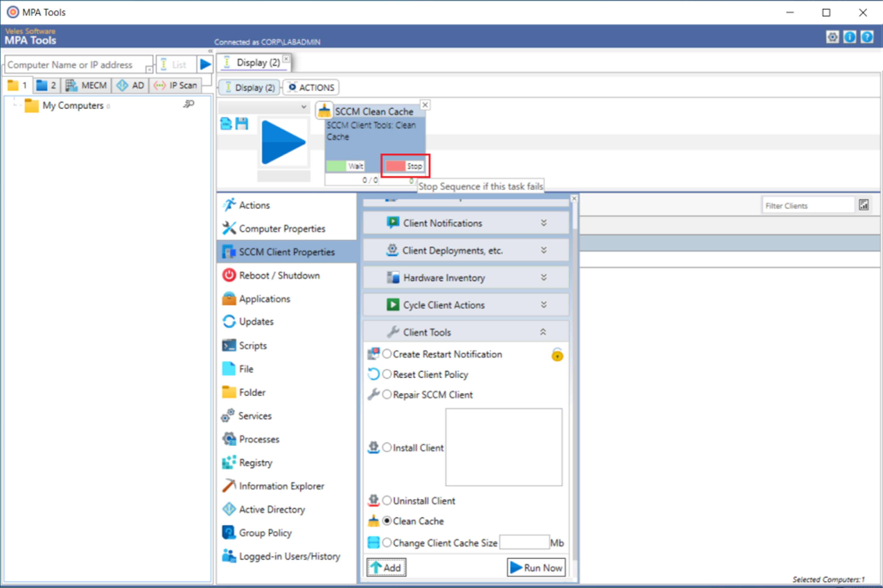Image resolution: width=883 pixels, height=588 pixels.
Task: Run on entered computer using blue arrow
Action: (x=205, y=64)
